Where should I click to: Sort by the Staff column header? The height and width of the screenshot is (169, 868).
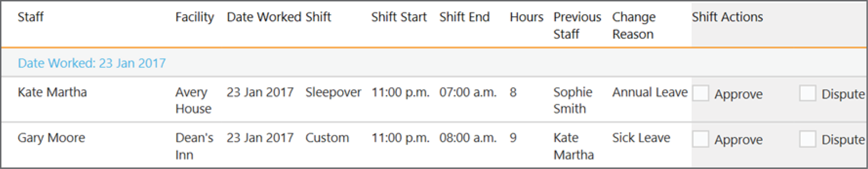(31, 17)
